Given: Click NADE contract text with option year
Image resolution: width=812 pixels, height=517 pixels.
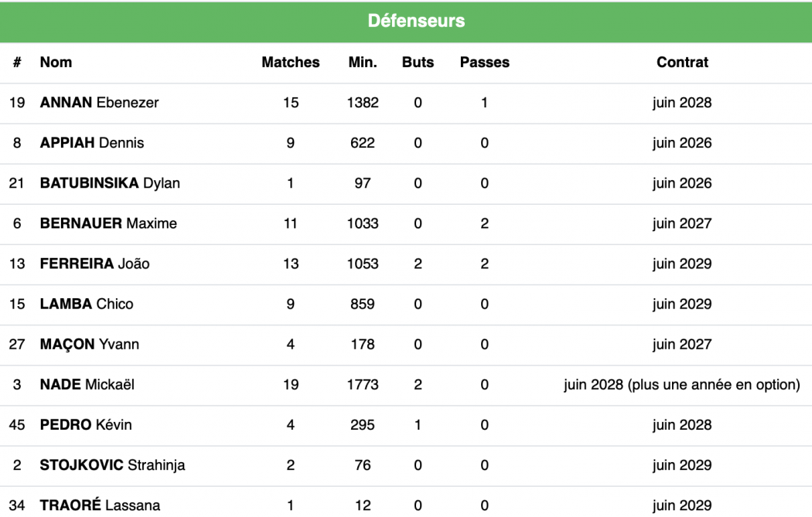Looking at the screenshot, I should click(x=681, y=384).
